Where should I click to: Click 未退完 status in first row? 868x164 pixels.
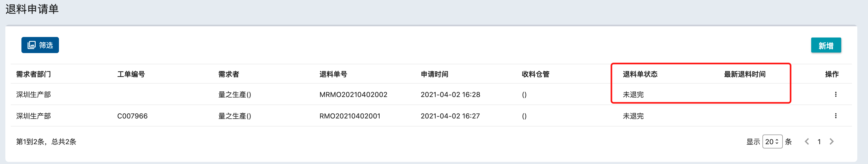pyautogui.click(x=633, y=95)
